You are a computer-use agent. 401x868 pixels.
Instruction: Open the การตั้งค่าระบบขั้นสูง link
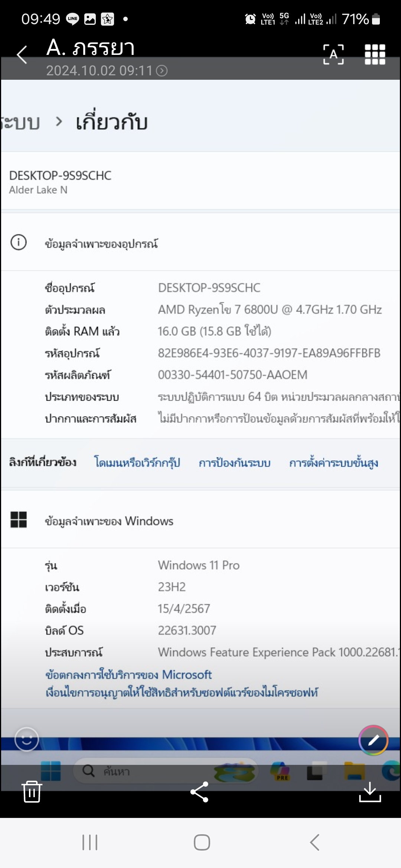pyautogui.click(x=333, y=463)
